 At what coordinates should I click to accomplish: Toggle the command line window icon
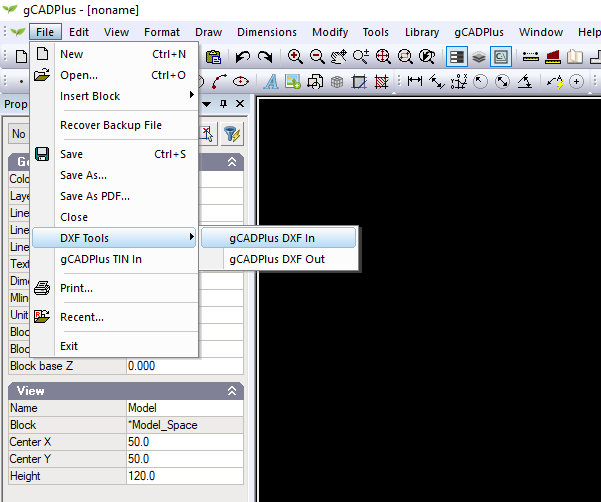pyautogui.click(x=501, y=57)
